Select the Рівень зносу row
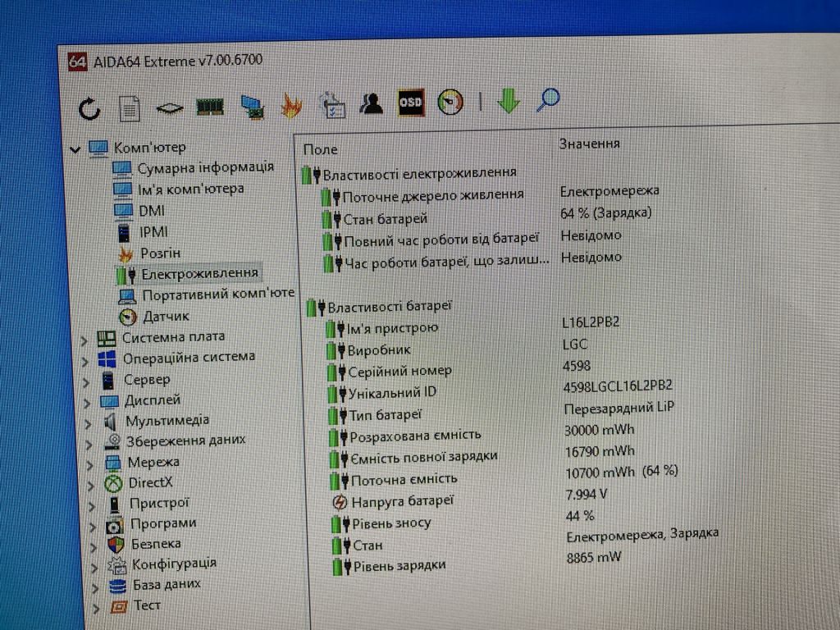The height and width of the screenshot is (630, 840). coord(391,523)
